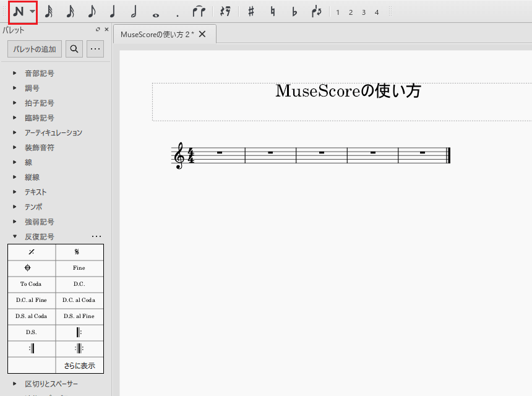Select the D.S. al Coda marking

(x=32, y=316)
